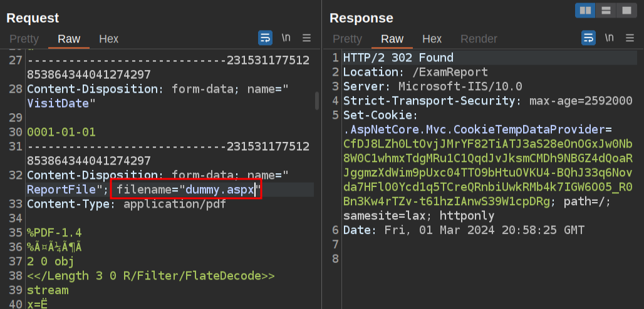Image resolution: width=644 pixels, height=309 pixels.
Task: Open the Request panel hamburger menu
Action: (x=306, y=38)
